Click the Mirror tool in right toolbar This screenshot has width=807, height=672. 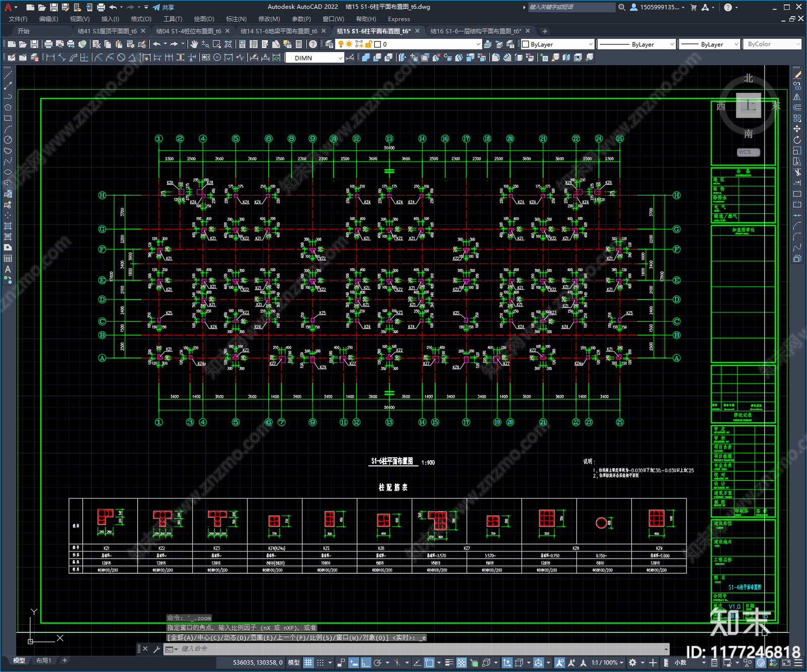click(x=797, y=97)
